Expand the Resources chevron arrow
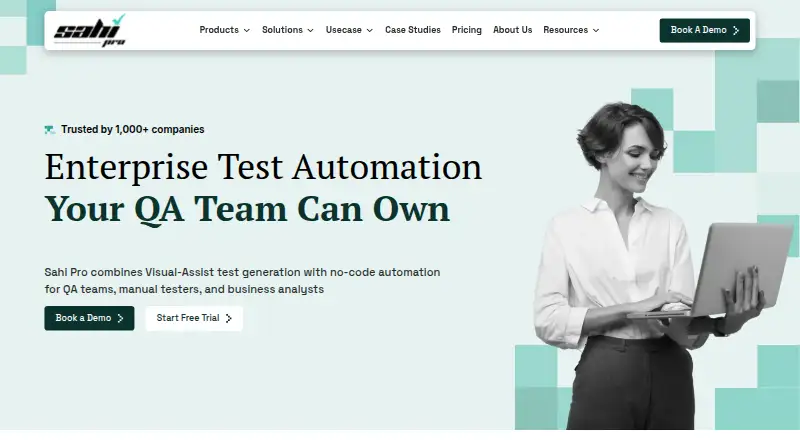The width and height of the screenshot is (800, 440). [596, 31]
